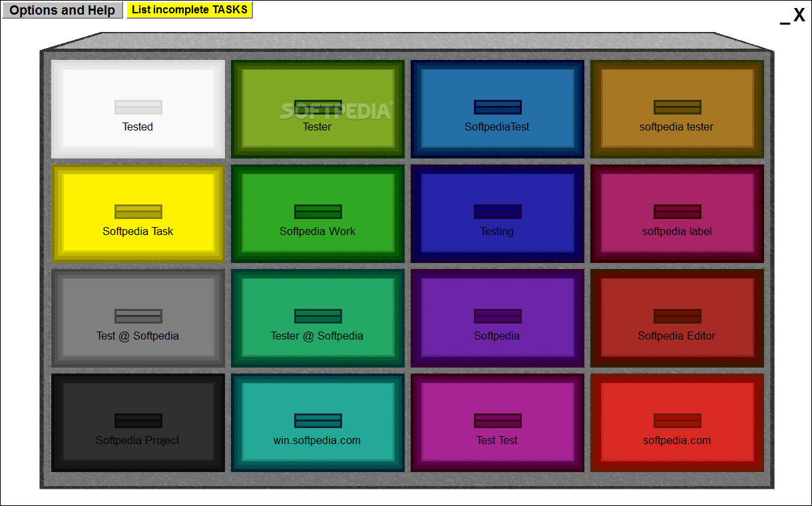812x506 pixels.
Task: Open the Options and Help menu
Action: tap(63, 11)
